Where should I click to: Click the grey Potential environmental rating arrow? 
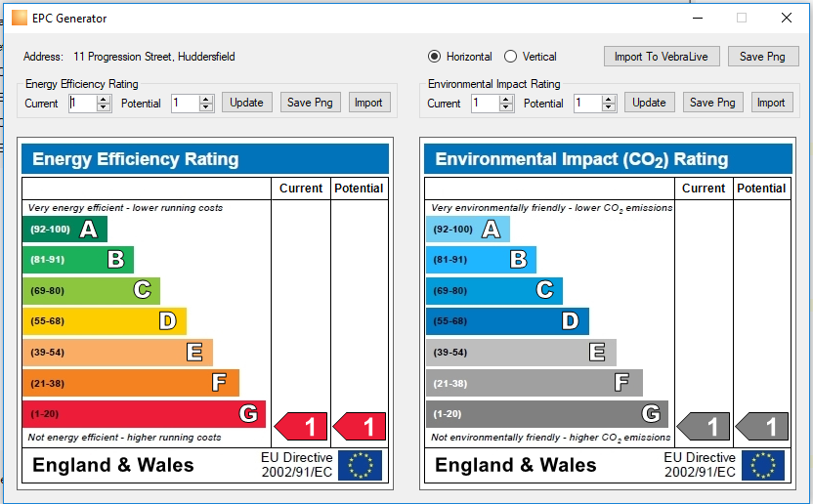[761, 426]
